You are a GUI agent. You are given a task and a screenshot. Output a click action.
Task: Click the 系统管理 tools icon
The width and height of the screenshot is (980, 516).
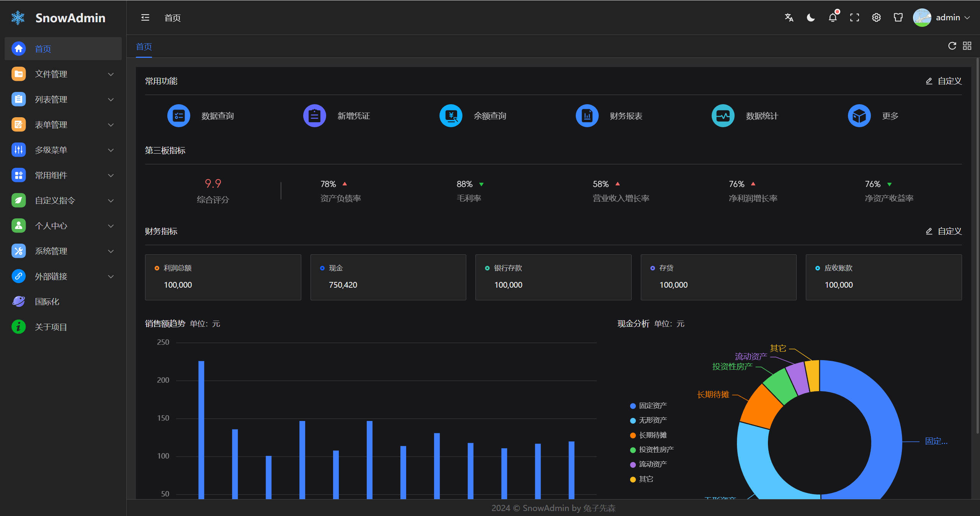pyautogui.click(x=18, y=251)
